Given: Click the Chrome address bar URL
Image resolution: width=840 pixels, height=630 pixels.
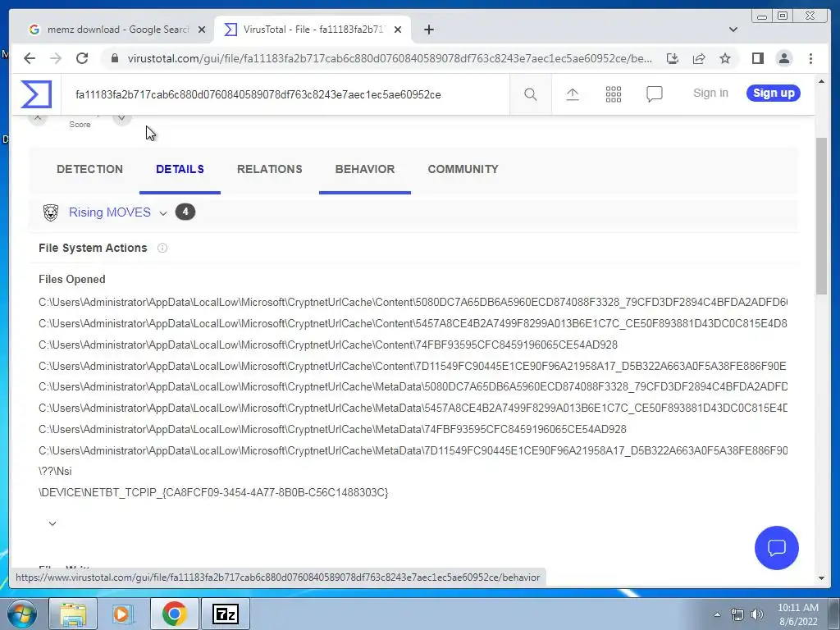Looking at the screenshot, I should 390,58.
